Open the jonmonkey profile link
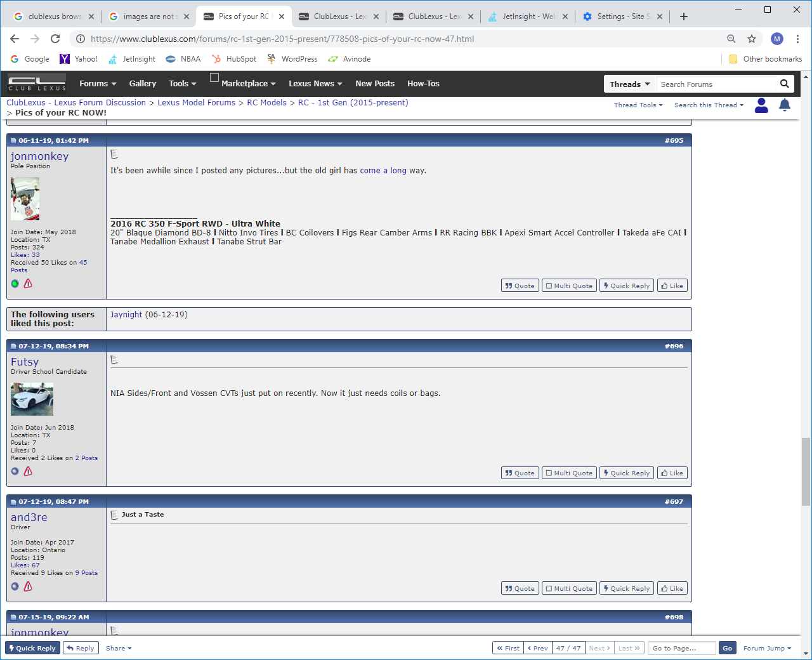The height and width of the screenshot is (660, 812). (39, 156)
